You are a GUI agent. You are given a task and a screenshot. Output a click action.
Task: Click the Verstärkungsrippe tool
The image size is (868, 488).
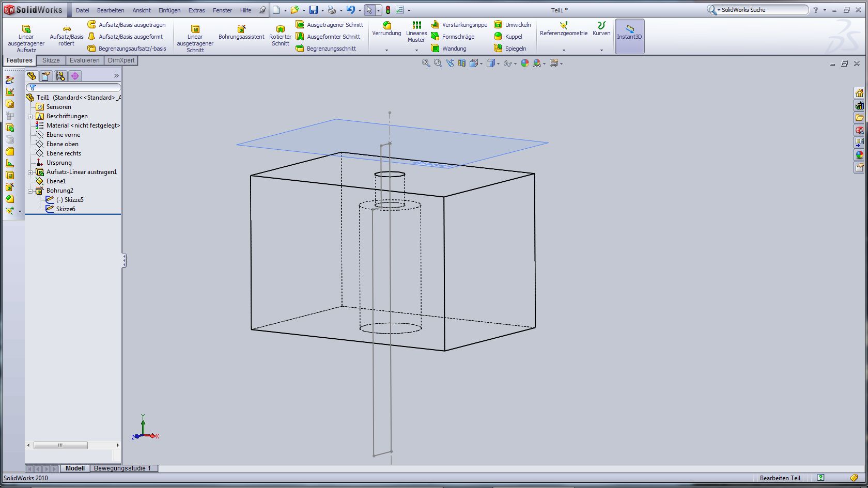coord(459,25)
